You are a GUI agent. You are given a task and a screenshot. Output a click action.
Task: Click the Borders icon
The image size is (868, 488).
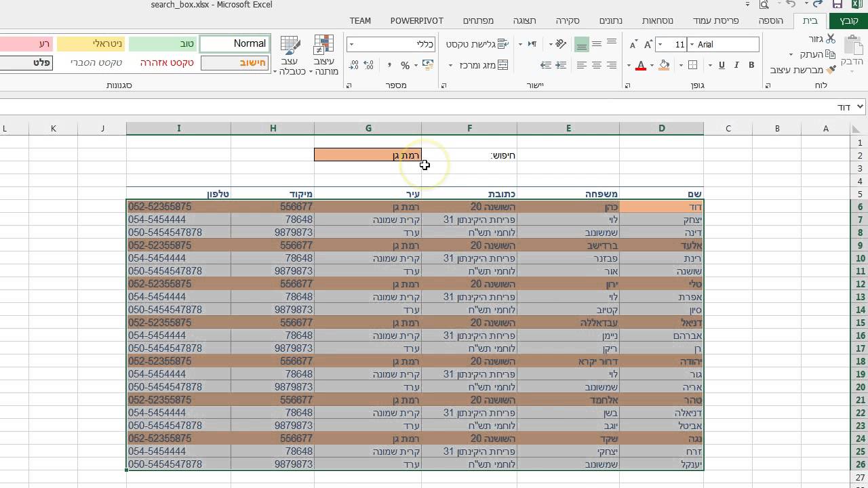[x=693, y=65]
